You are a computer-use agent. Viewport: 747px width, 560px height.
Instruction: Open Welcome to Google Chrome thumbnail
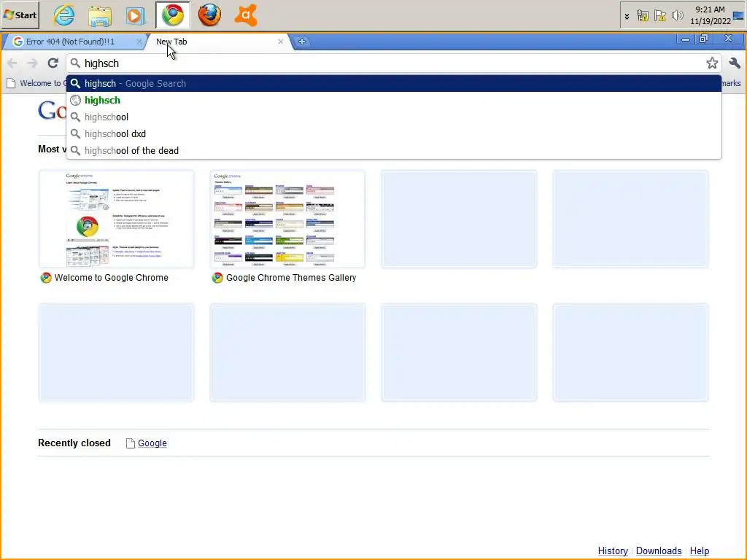(x=116, y=219)
